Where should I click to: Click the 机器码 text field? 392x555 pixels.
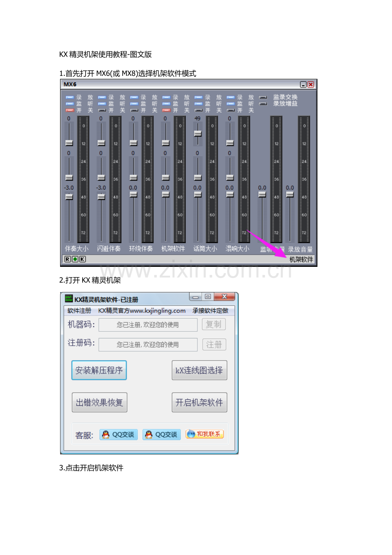coord(148,325)
